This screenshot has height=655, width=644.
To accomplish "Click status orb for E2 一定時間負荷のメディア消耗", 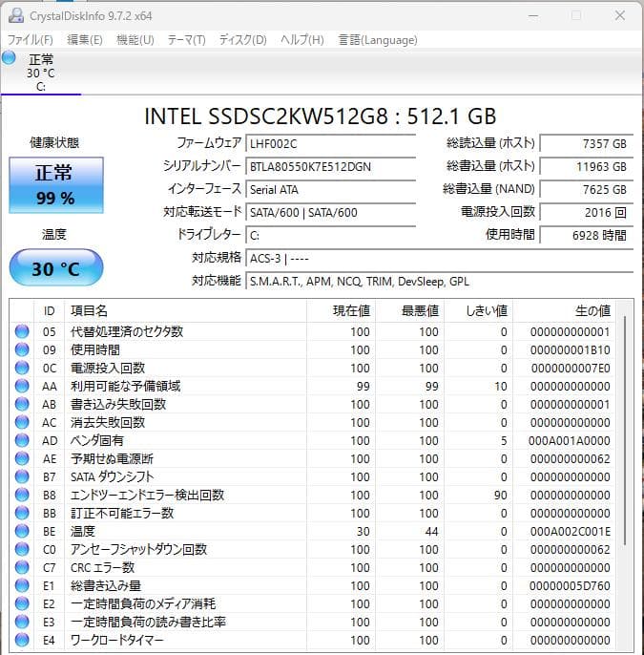I will [22, 603].
